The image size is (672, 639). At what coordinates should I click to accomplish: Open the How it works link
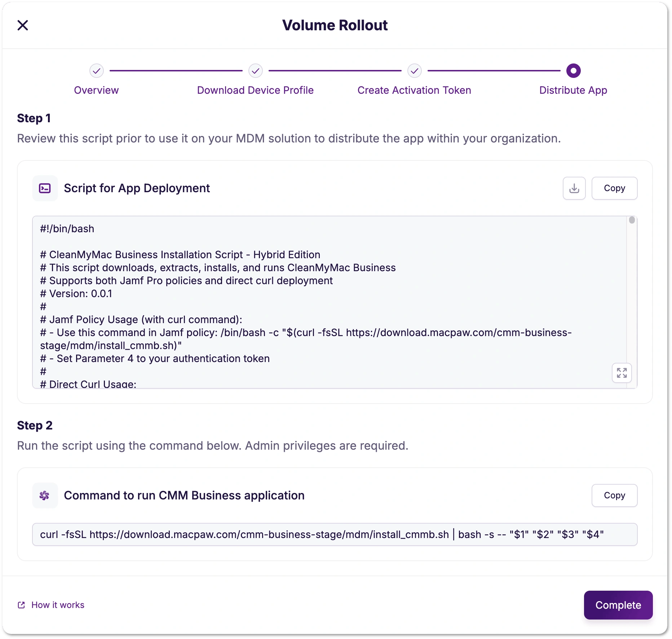[x=58, y=605]
